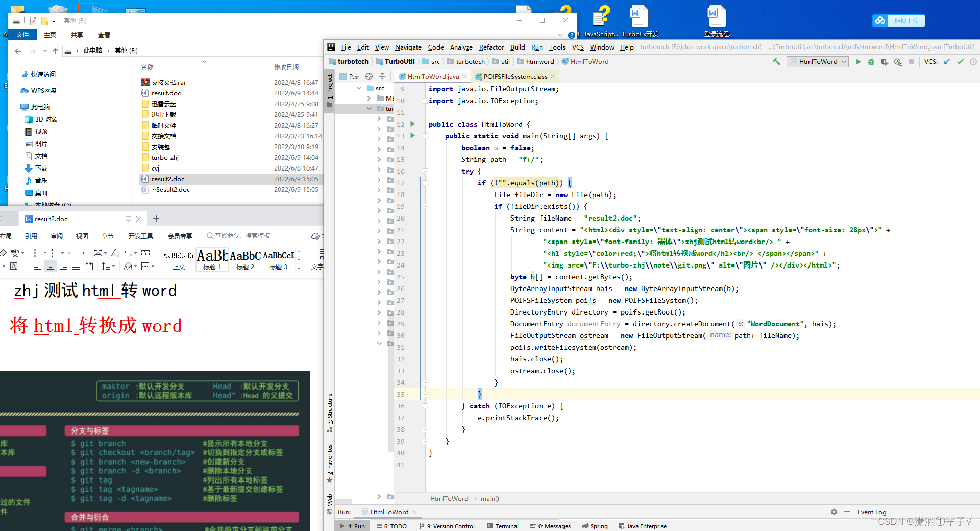This screenshot has height=531, width=980.
Task: Click the WPS command search box
Action: point(238,236)
